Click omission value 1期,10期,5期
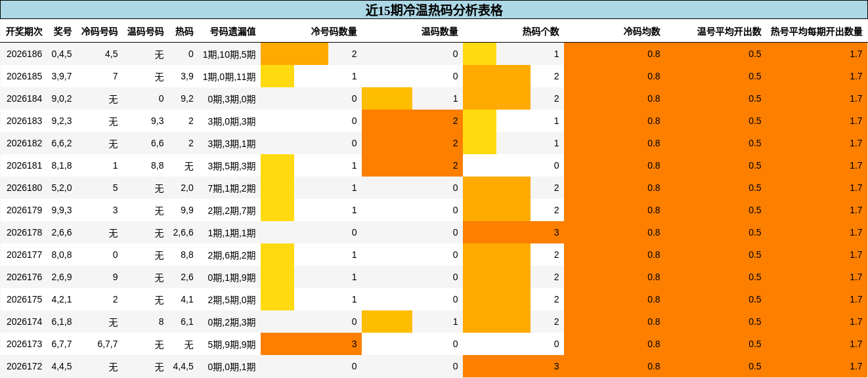868x378 pixels. tap(229, 54)
